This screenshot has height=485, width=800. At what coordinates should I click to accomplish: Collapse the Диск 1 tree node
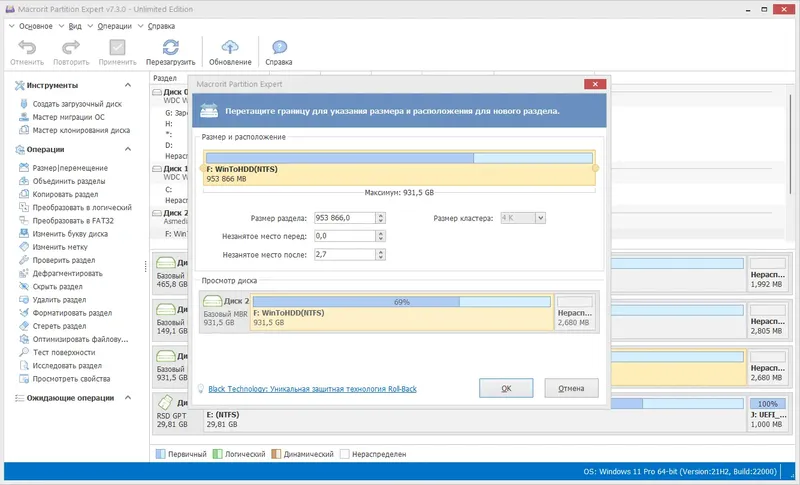tap(157, 169)
